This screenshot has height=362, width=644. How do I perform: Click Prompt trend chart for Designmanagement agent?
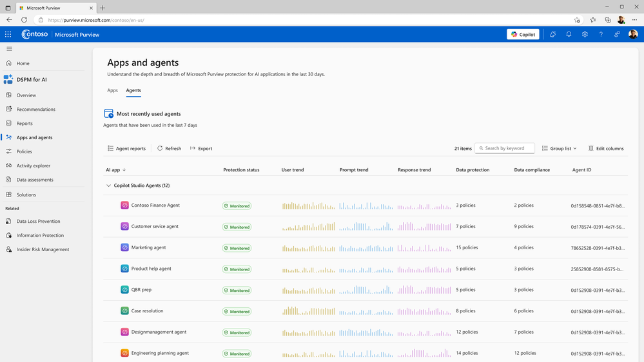point(366,332)
